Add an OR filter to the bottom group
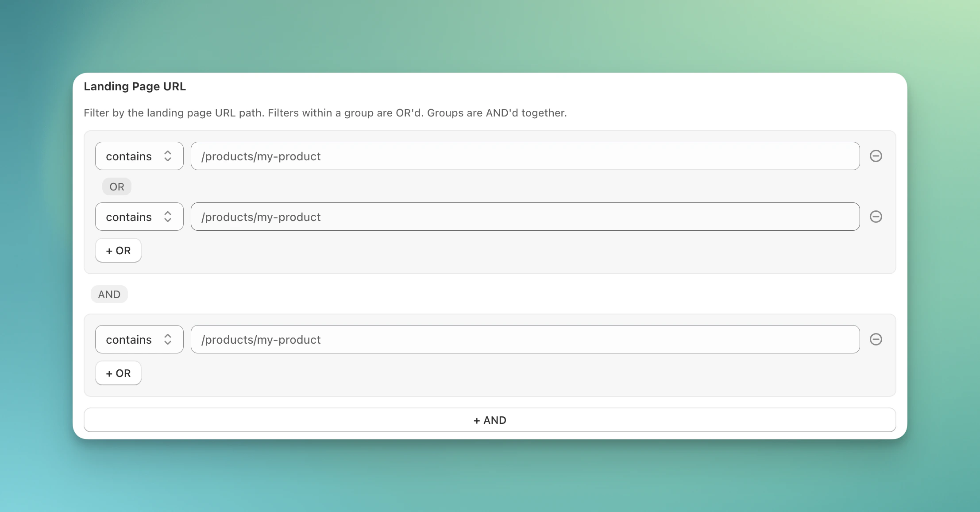 [x=118, y=373]
